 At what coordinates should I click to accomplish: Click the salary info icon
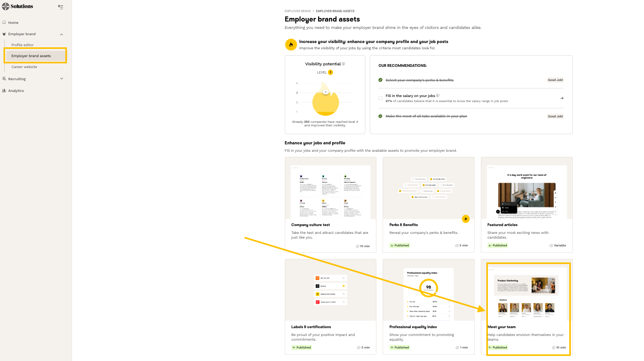438,95
